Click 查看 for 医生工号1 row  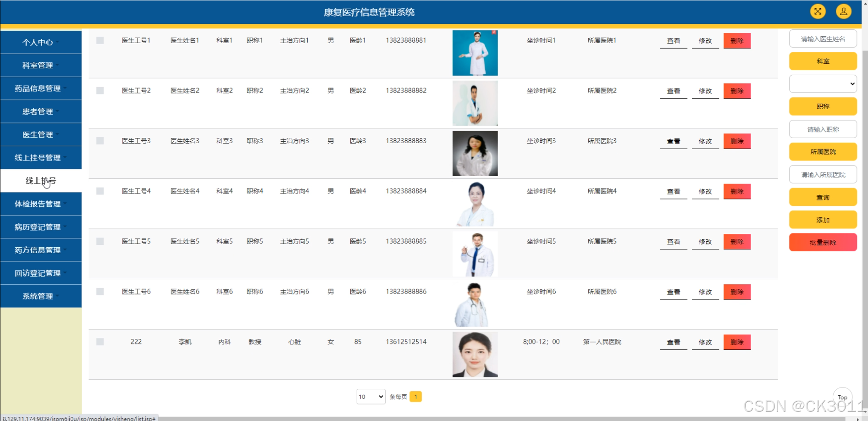pyautogui.click(x=674, y=41)
